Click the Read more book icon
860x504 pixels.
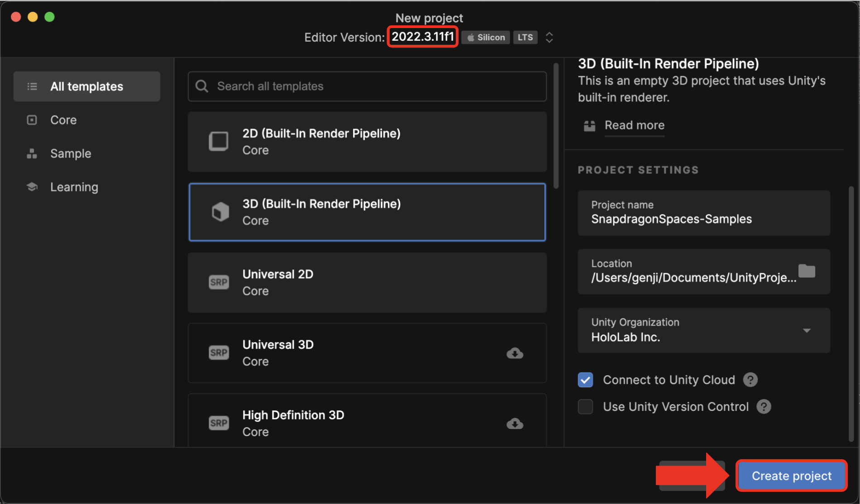tap(589, 126)
